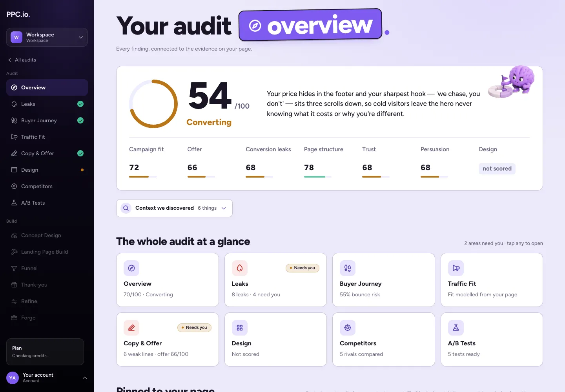Expand the Context we discovered panel
565x392 pixels.
(174, 208)
